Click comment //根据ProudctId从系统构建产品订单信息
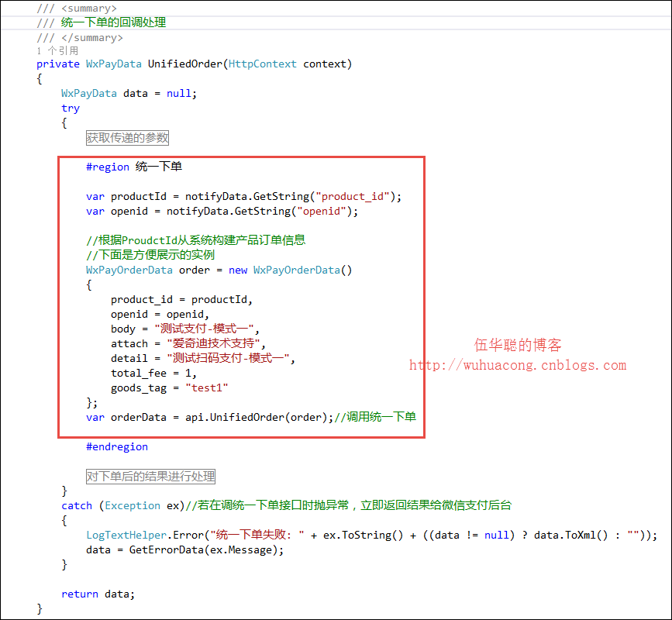This screenshot has height=620, width=672. click(x=196, y=240)
